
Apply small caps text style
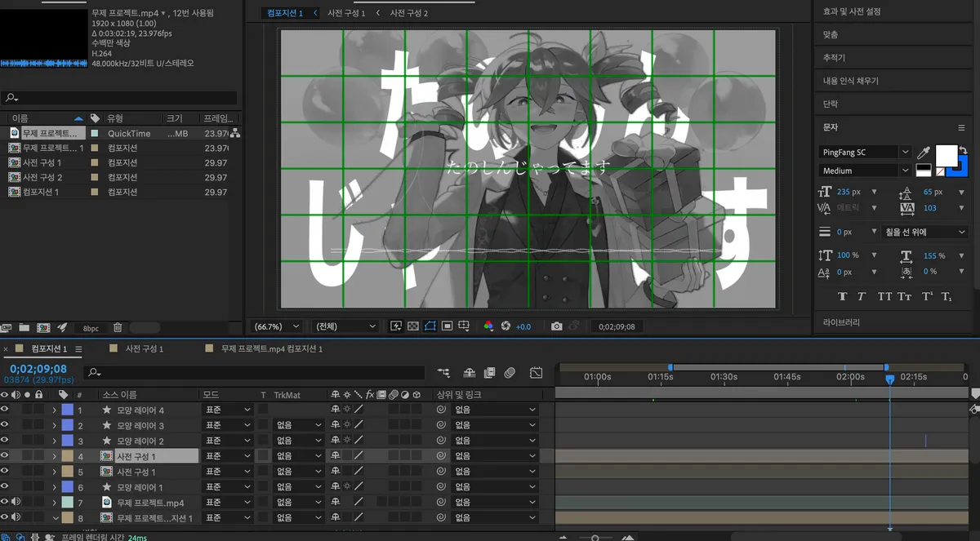pyautogui.click(x=904, y=297)
